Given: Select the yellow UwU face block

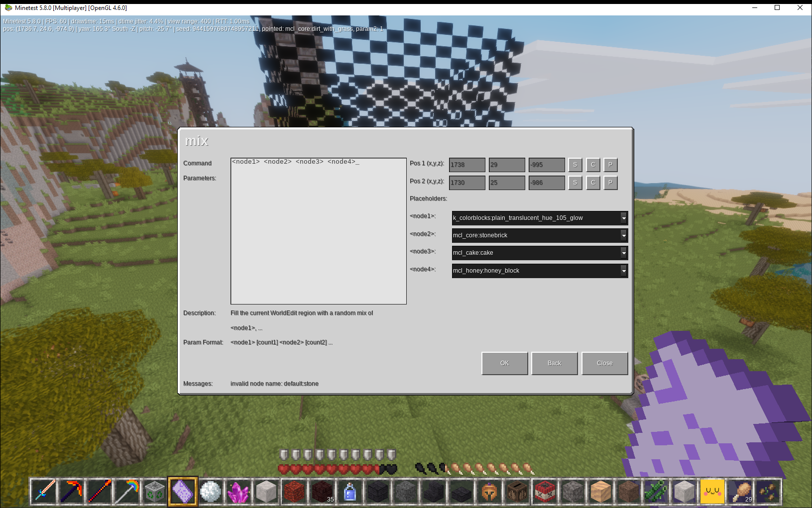Looking at the screenshot, I should click(x=712, y=492).
